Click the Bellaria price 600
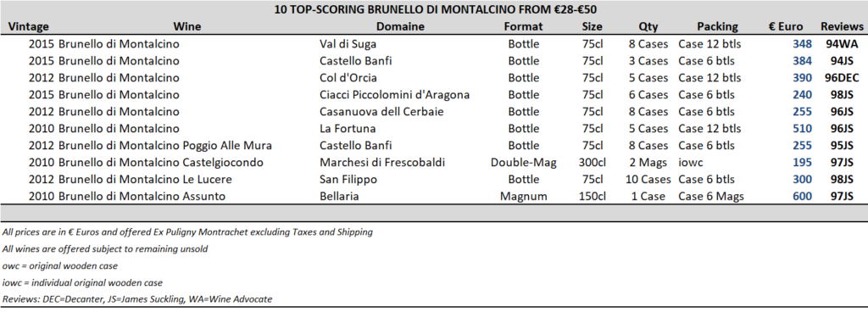The height and width of the screenshot is (318, 868). point(802,197)
